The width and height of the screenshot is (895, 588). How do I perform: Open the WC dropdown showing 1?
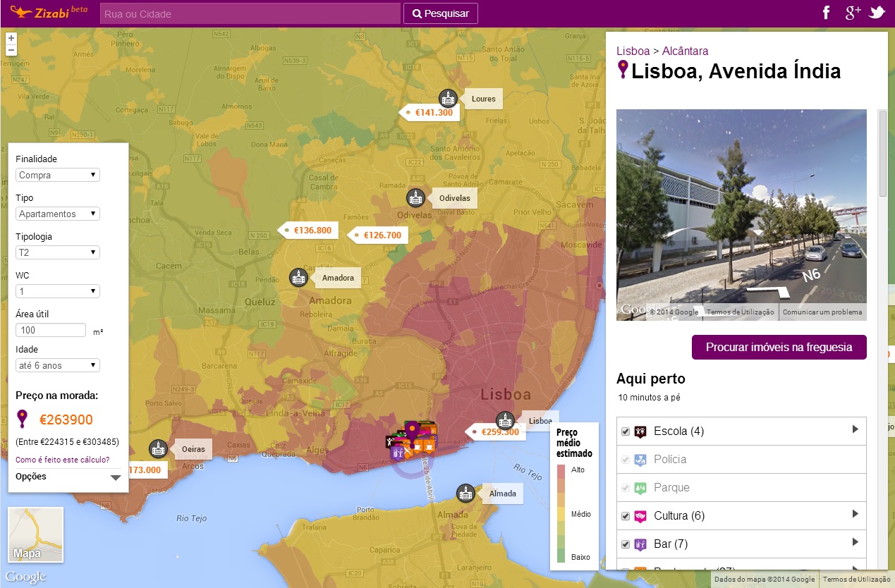click(58, 291)
